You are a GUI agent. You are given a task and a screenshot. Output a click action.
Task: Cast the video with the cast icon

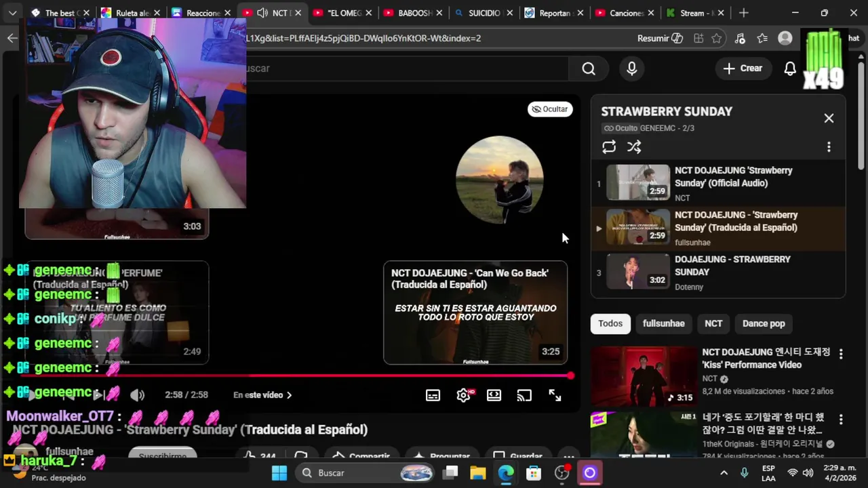(x=524, y=395)
